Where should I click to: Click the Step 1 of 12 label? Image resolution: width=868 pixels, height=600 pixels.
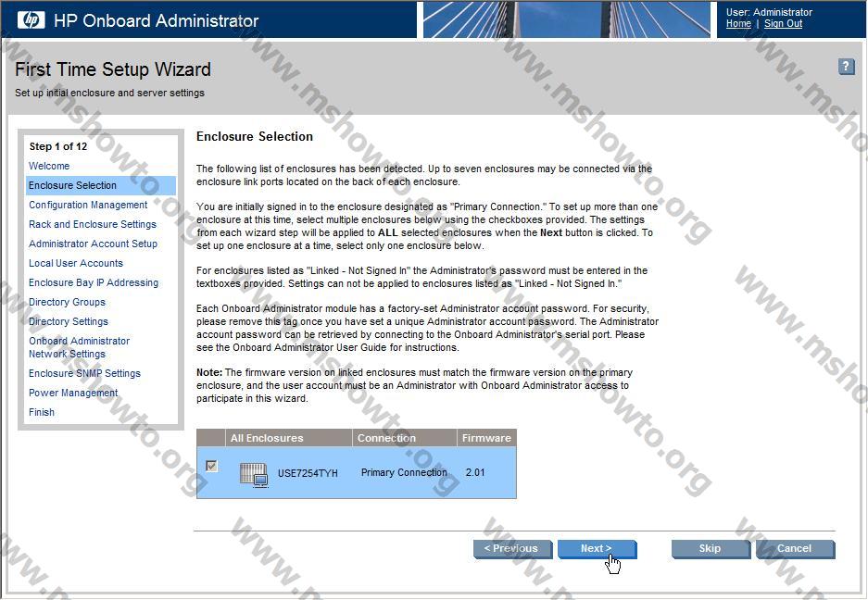[x=58, y=146]
